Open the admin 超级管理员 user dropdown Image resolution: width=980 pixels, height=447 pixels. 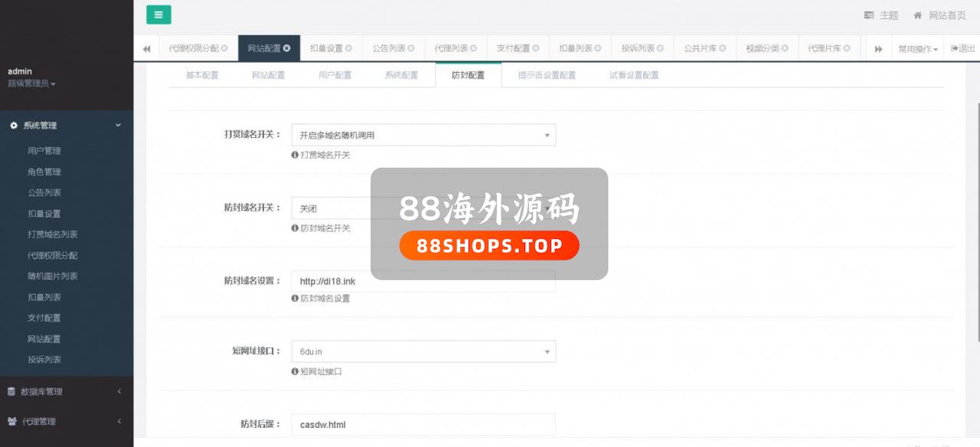click(x=32, y=83)
